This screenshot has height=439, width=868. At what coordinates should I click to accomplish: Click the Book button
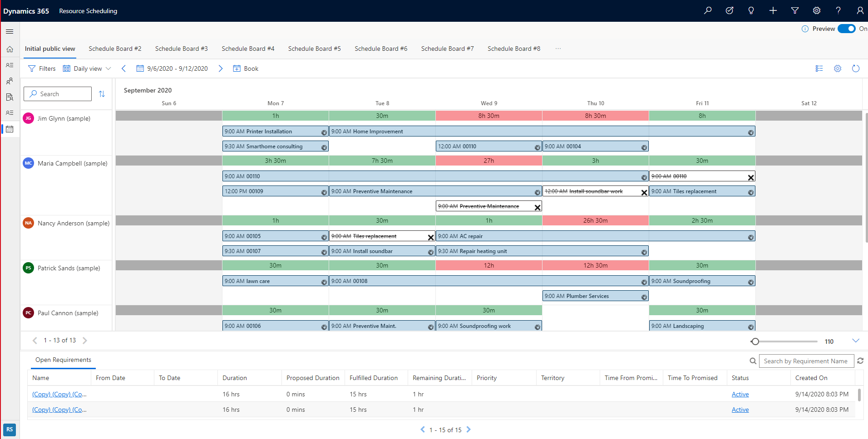tap(246, 68)
